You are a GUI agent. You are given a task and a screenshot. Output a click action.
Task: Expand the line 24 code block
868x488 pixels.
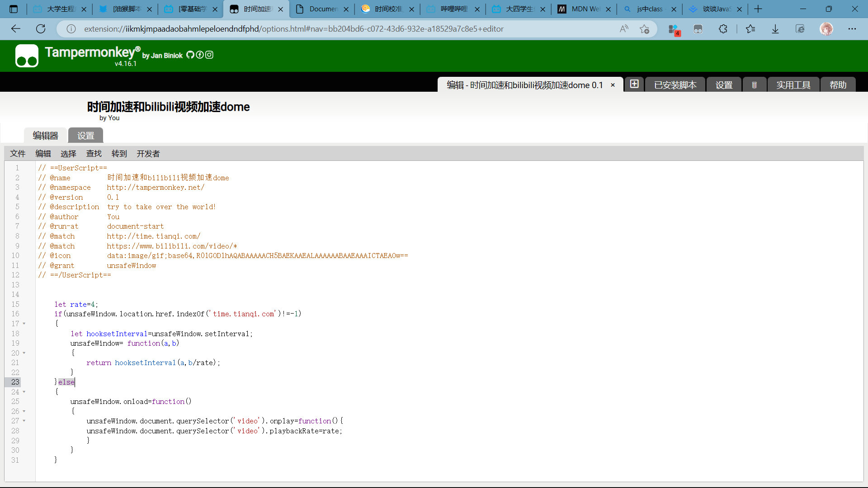click(24, 391)
